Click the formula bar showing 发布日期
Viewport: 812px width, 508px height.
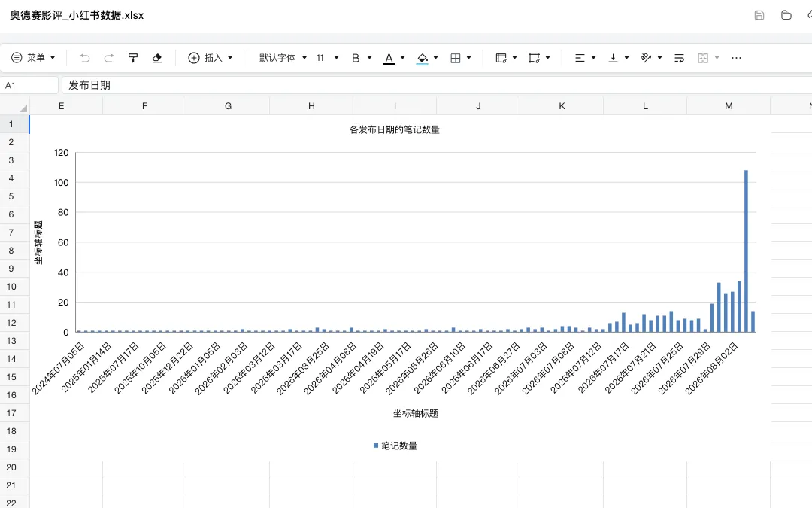[437, 85]
